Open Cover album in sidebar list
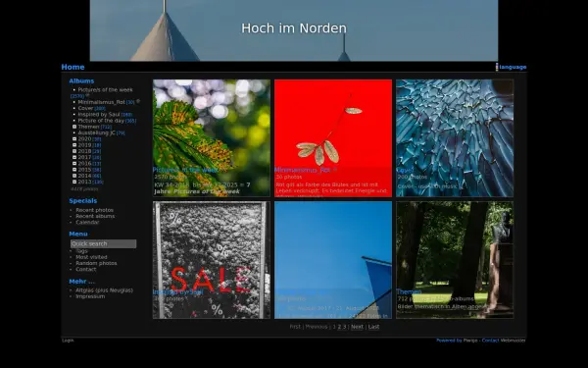Screen dimensions: 588x368 [85, 108]
